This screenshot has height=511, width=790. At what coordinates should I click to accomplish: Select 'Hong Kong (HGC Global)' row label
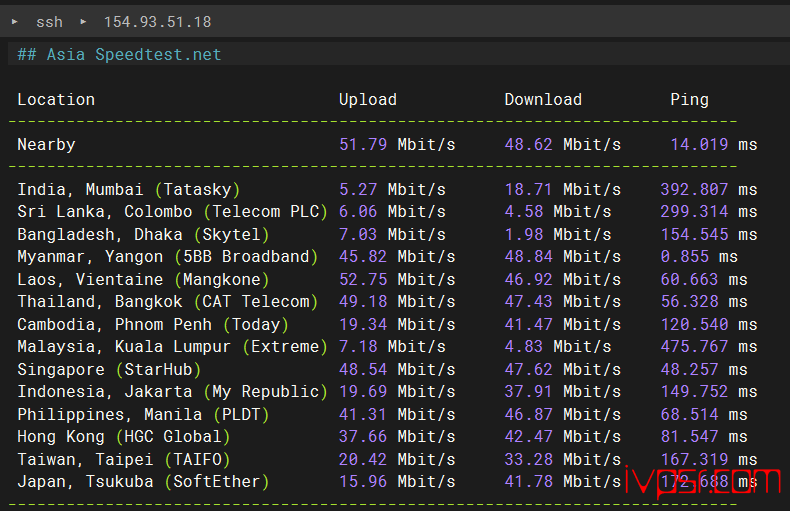(x=124, y=437)
